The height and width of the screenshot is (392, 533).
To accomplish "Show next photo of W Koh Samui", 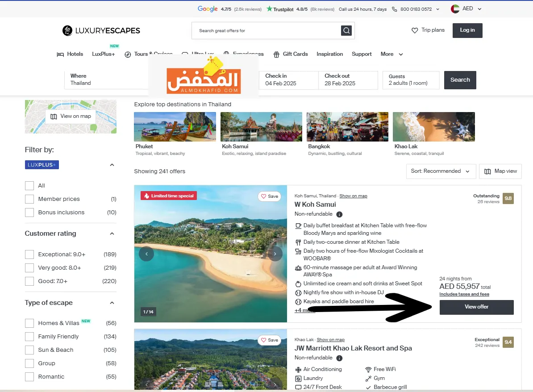I will (x=275, y=254).
